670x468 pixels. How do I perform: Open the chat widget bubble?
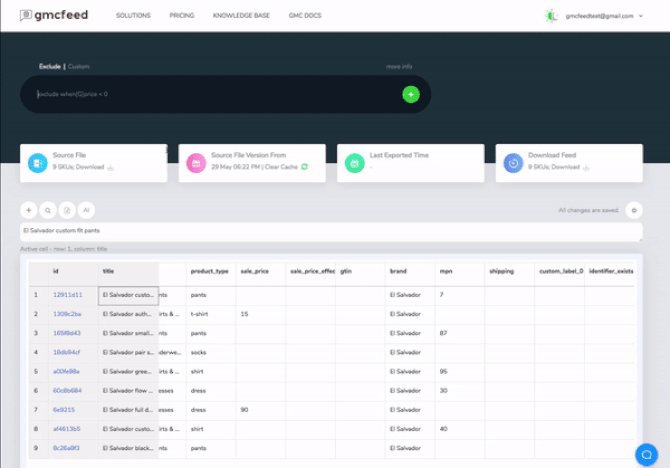(x=647, y=452)
